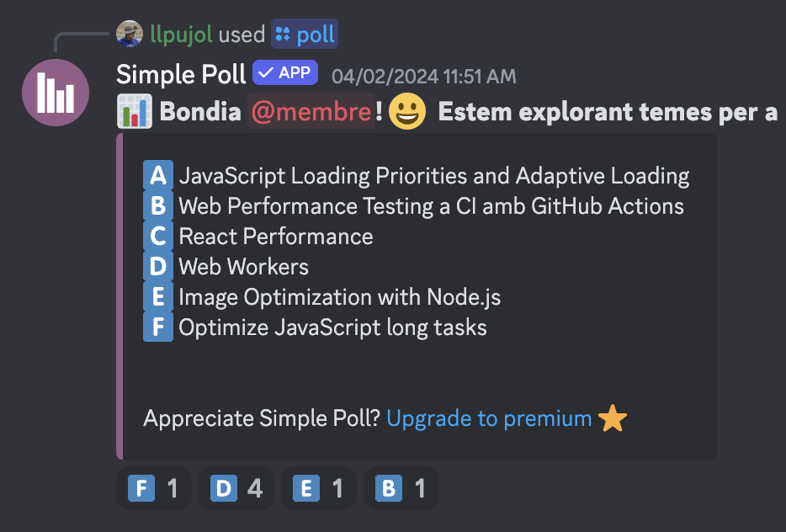Click the llpujol username in reply header
The width and height of the screenshot is (786, 532).
click(x=181, y=35)
